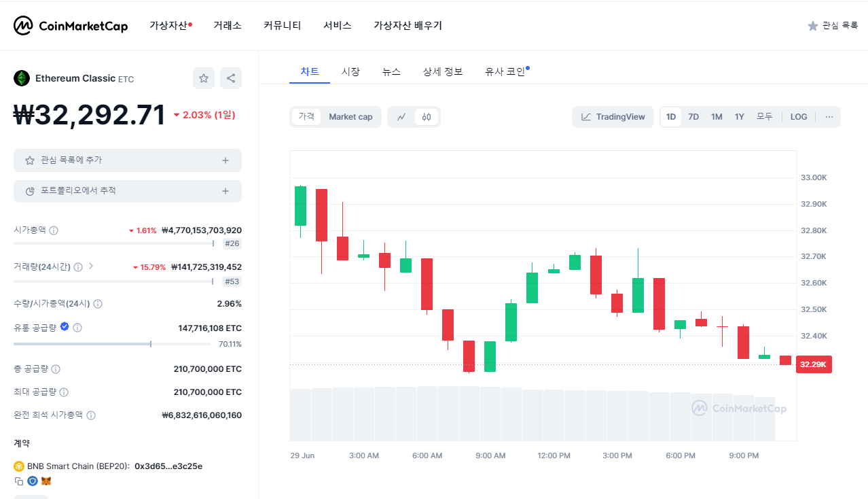Open the 가상자산 배우기 menu
Image resolution: width=868 pixels, height=499 pixels.
[x=408, y=26]
